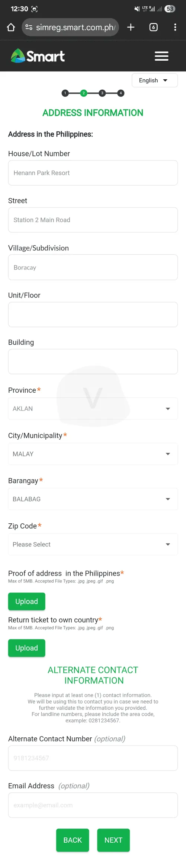Screen dimensions: 186x868
Task: Open the Smart hamburger menu
Action: pyautogui.click(x=161, y=56)
